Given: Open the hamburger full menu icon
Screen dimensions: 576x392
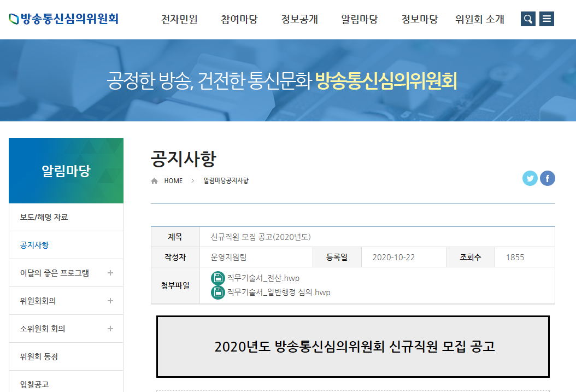Looking at the screenshot, I should 546,19.
